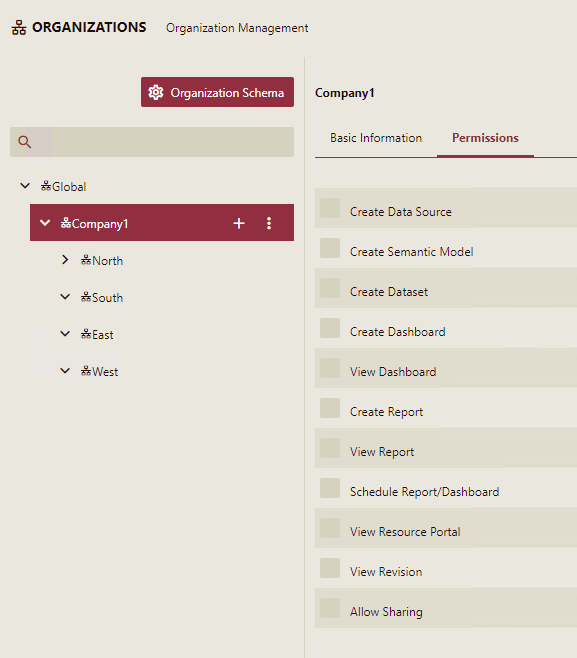This screenshot has height=658, width=577.
Task: Switch to the Basic Information tab
Action: point(376,138)
